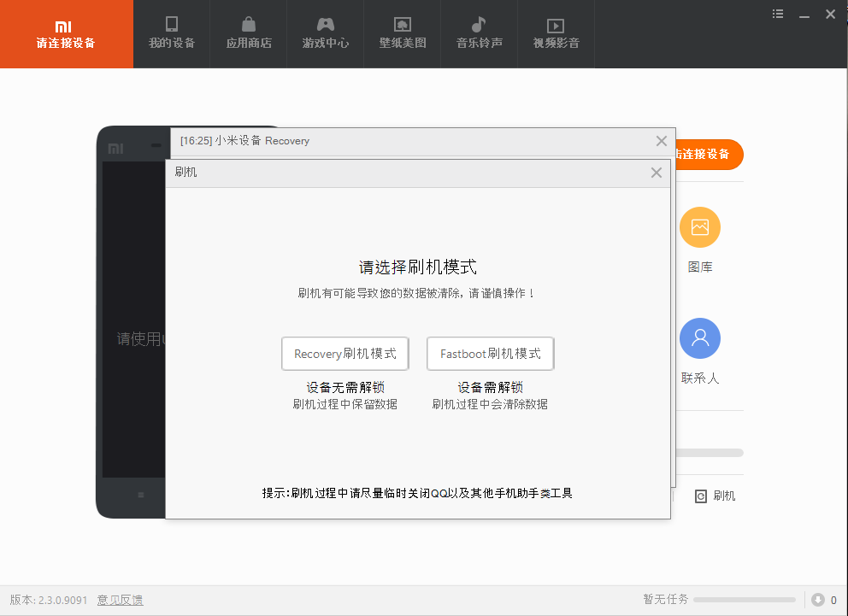Click the 壁纸美图 wallpaper icon
Image resolution: width=848 pixels, height=616 pixels.
point(403,25)
